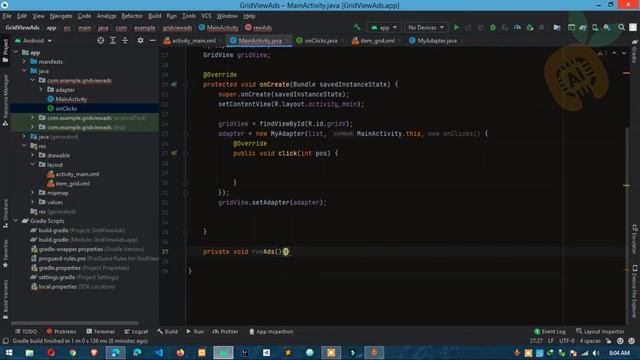Hide the Project panel with minus icon

152,40
